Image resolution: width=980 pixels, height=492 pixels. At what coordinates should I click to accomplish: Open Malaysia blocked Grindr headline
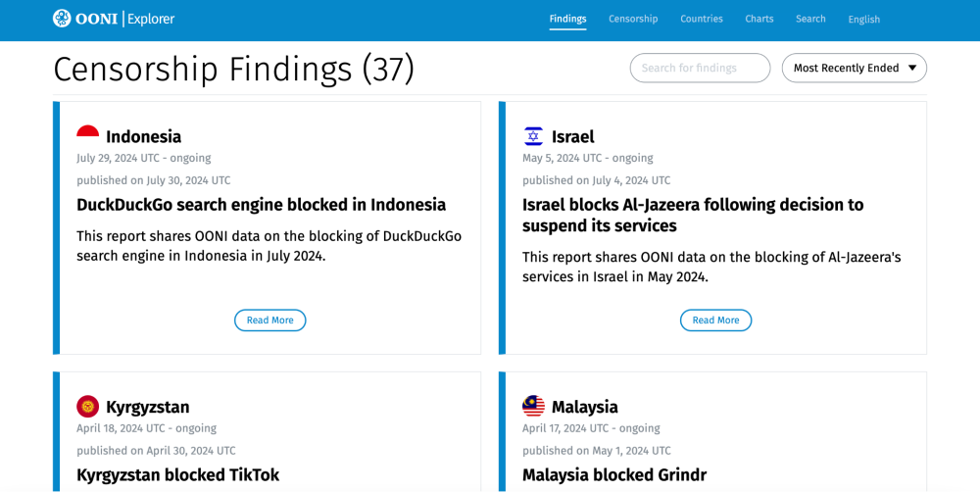[x=613, y=475]
